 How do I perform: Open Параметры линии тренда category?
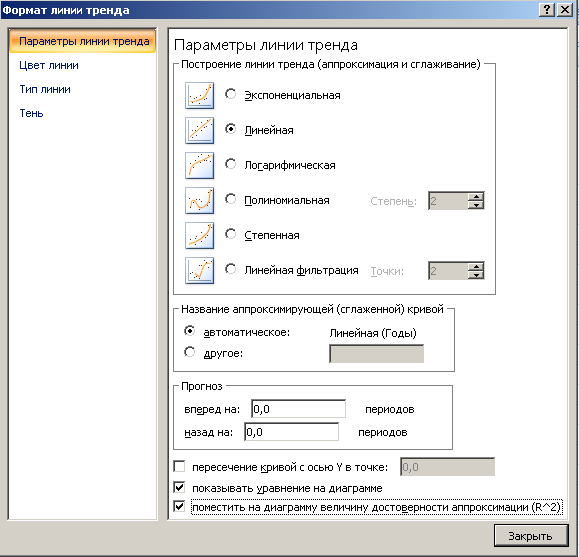pyautogui.click(x=82, y=41)
